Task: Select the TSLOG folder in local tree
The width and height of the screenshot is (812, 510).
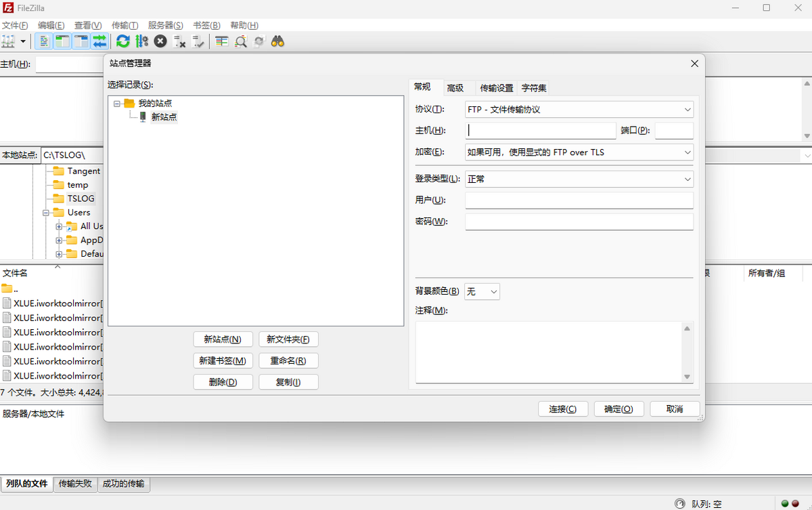Action: tap(81, 198)
